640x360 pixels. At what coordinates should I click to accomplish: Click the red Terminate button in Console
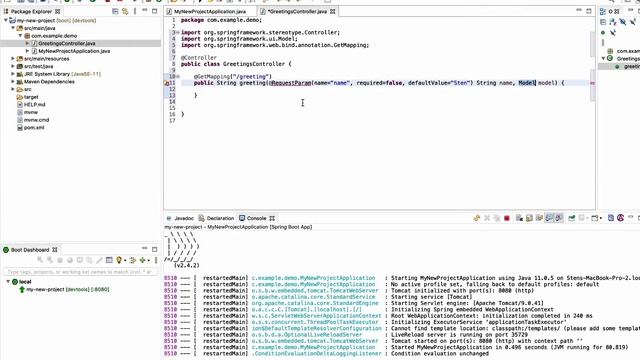click(507, 218)
